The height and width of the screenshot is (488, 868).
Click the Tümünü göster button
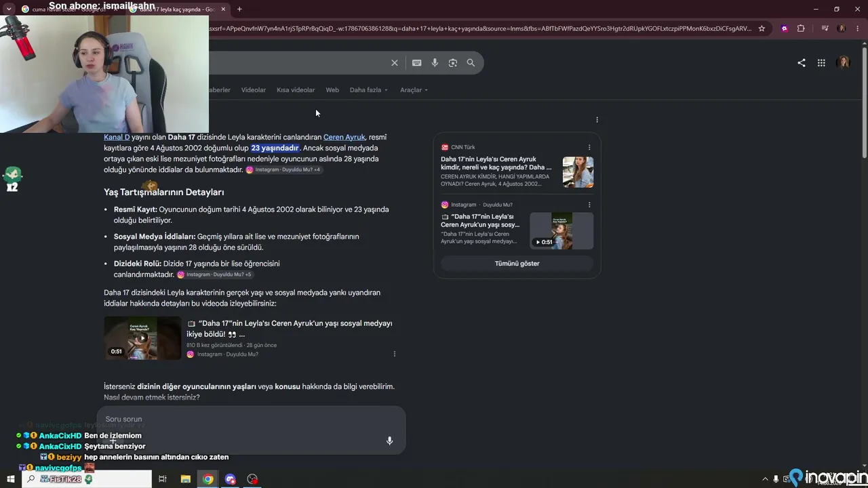(517, 264)
